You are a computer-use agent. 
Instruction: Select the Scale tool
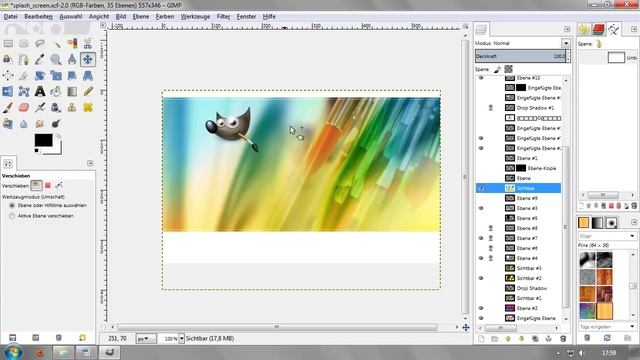pos(56,76)
